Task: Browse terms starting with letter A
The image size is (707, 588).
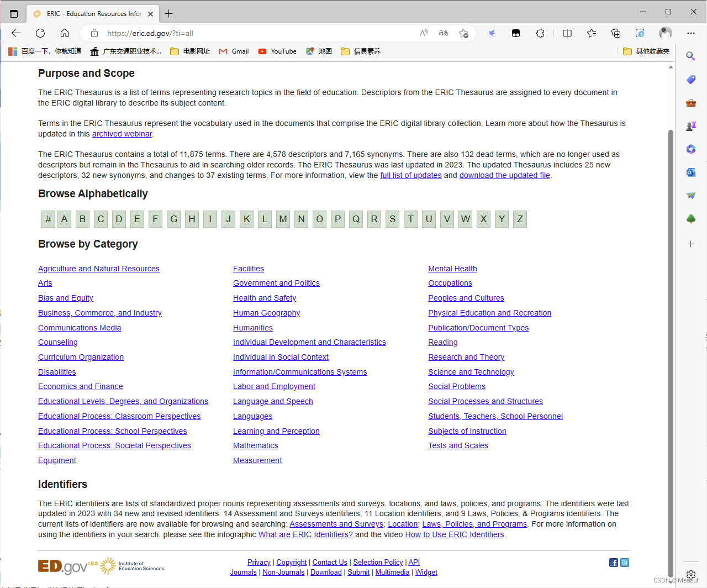Action: 64,219
